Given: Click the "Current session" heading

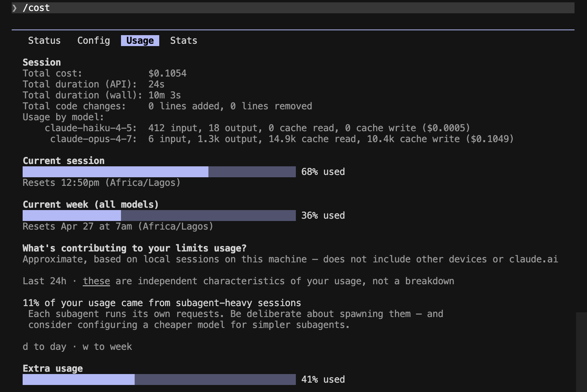Looking at the screenshot, I should tap(64, 161).
